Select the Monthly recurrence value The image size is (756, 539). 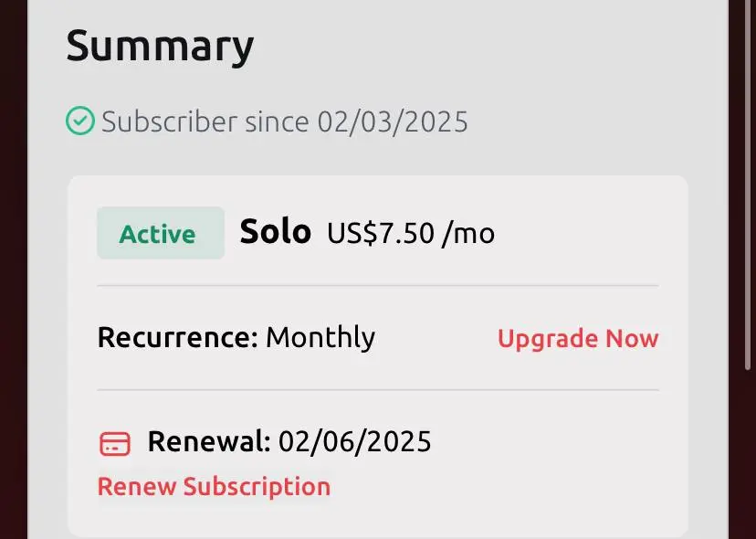tap(320, 338)
